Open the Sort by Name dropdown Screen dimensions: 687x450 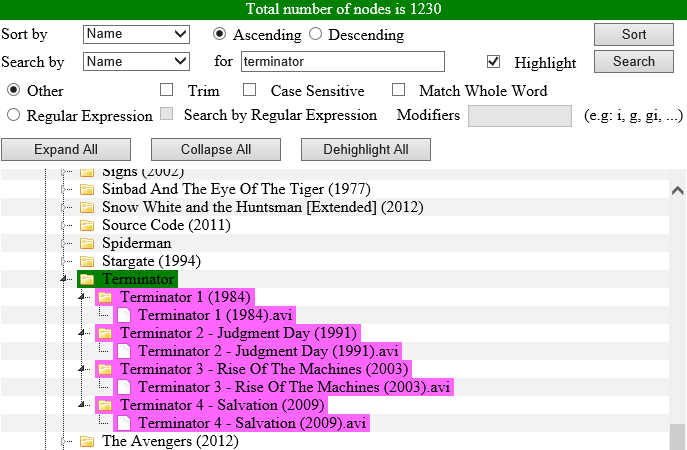coord(136,34)
